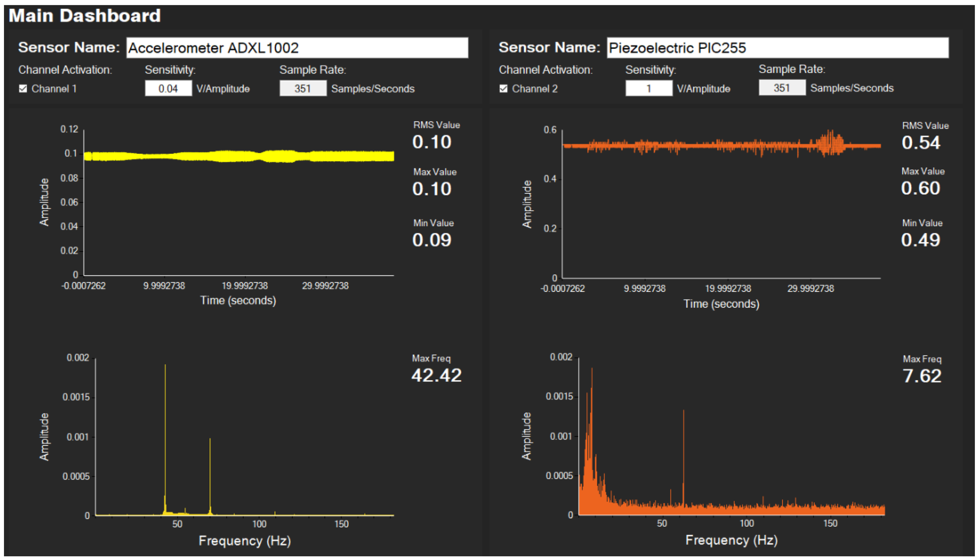Screen dimensions: 980x560
Task: Click the Main Dashboard title
Action: click(x=85, y=16)
